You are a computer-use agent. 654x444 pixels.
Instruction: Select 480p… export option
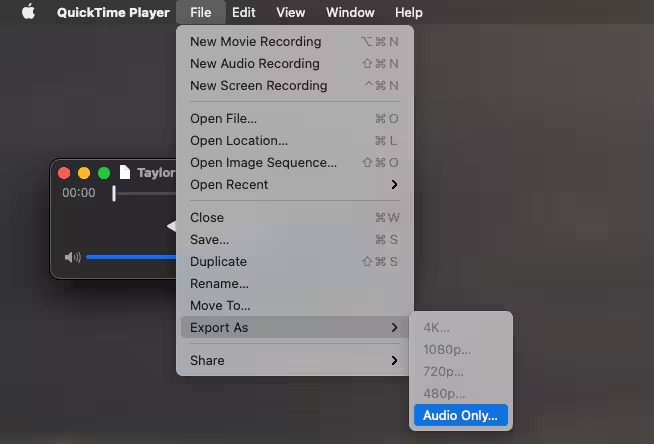(461, 394)
